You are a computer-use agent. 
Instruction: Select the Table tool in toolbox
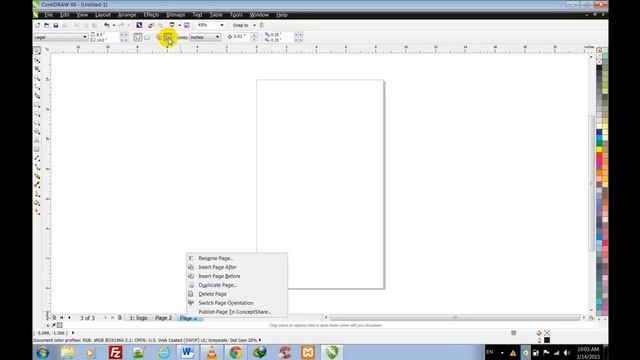pos(37,149)
